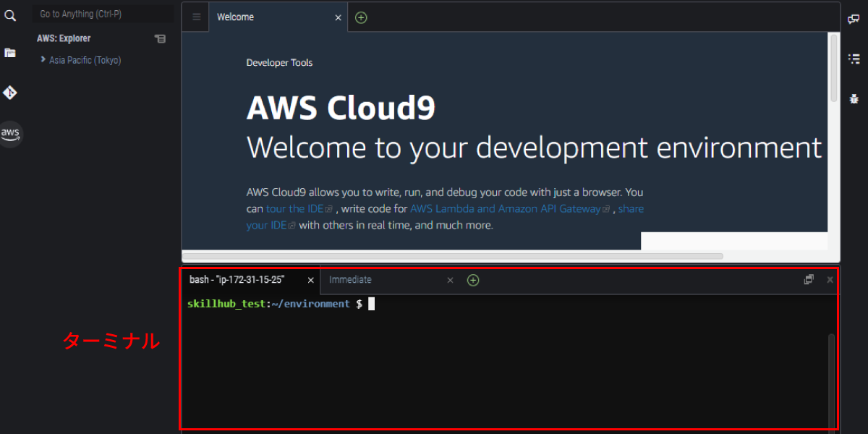Image resolution: width=868 pixels, height=434 pixels.
Task: Click the 'AWS Cloud9' heading
Action: [341, 108]
